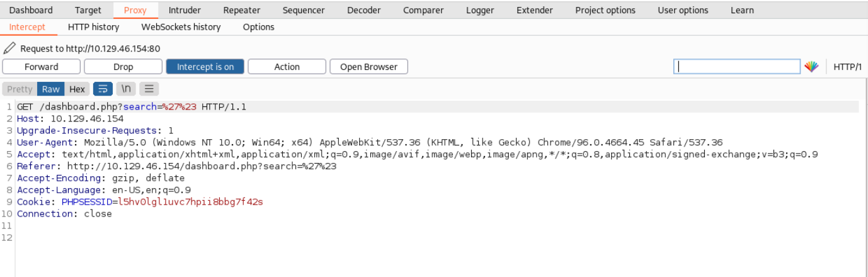The image size is (868, 277).
Task: Drop the intercepted request
Action: coord(123,67)
